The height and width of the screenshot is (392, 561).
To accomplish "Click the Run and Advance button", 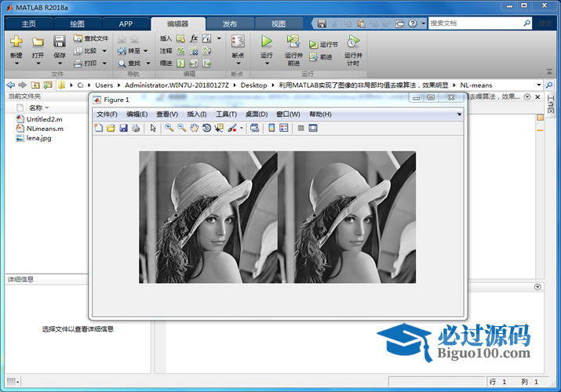I will [x=293, y=47].
